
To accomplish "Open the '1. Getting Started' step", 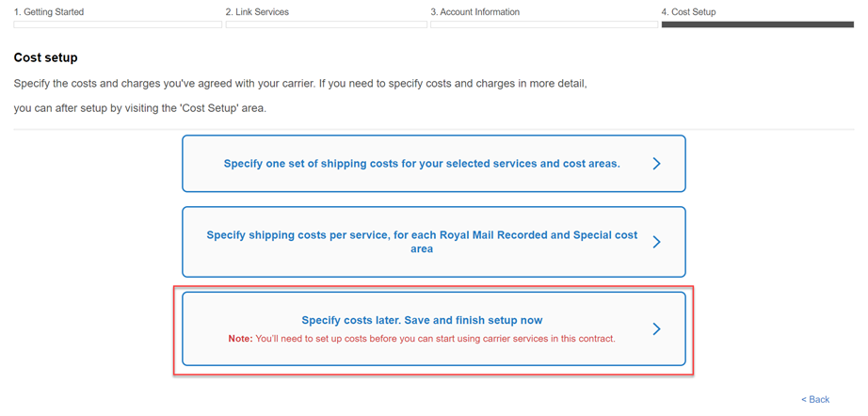I will 49,11.
